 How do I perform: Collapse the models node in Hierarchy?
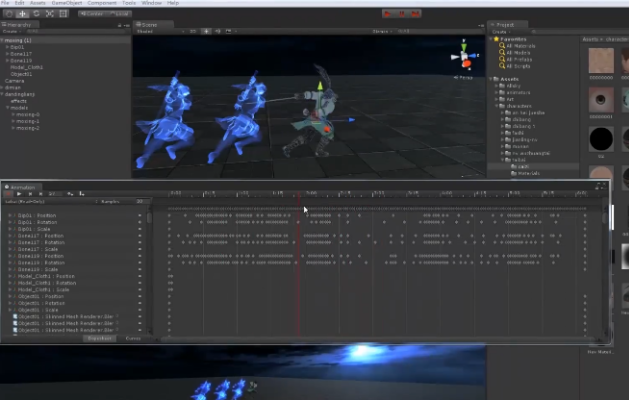(x=7, y=108)
